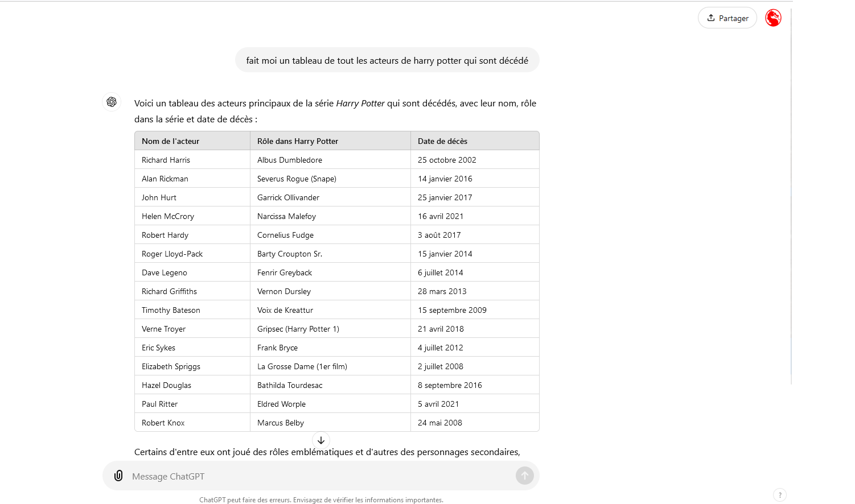Focus the Message ChatGPT input field
Image resolution: width=855 pixels, height=504 pixels.
319,476
